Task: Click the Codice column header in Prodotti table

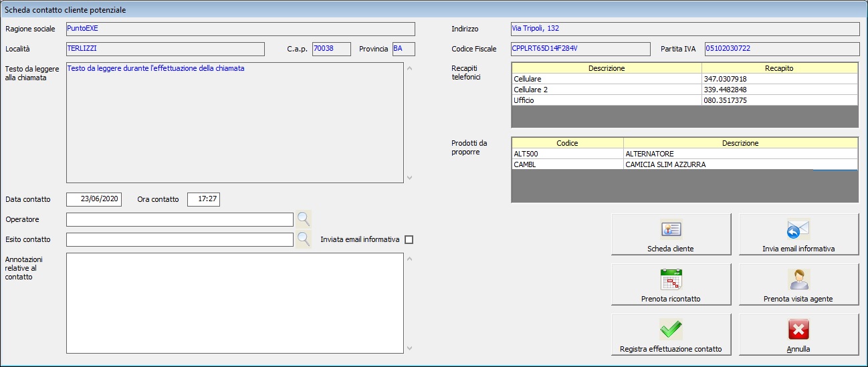Action: tap(567, 143)
